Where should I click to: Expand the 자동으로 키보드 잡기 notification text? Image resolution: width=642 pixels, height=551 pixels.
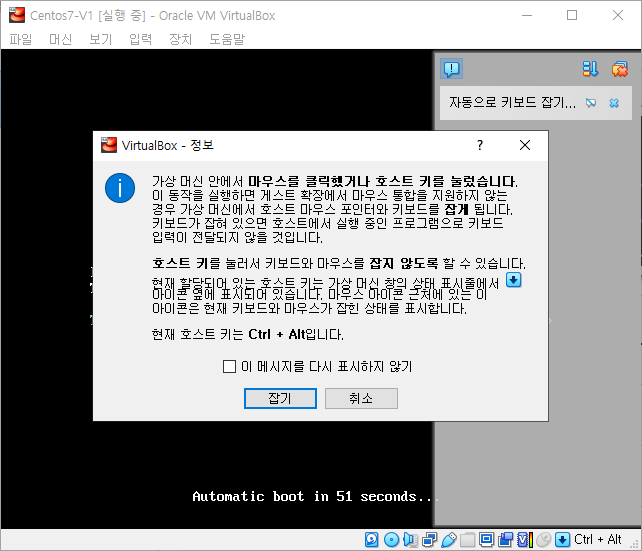coord(512,102)
